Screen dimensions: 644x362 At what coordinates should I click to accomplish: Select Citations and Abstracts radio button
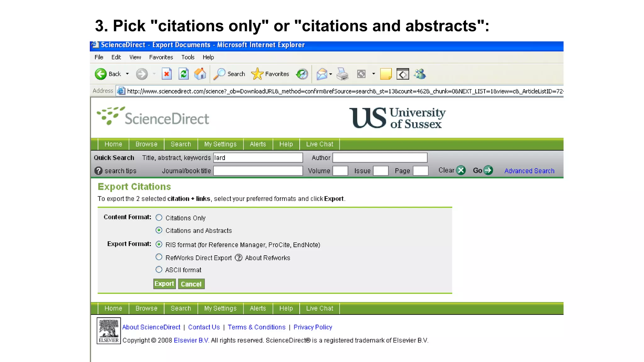pyautogui.click(x=159, y=230)
